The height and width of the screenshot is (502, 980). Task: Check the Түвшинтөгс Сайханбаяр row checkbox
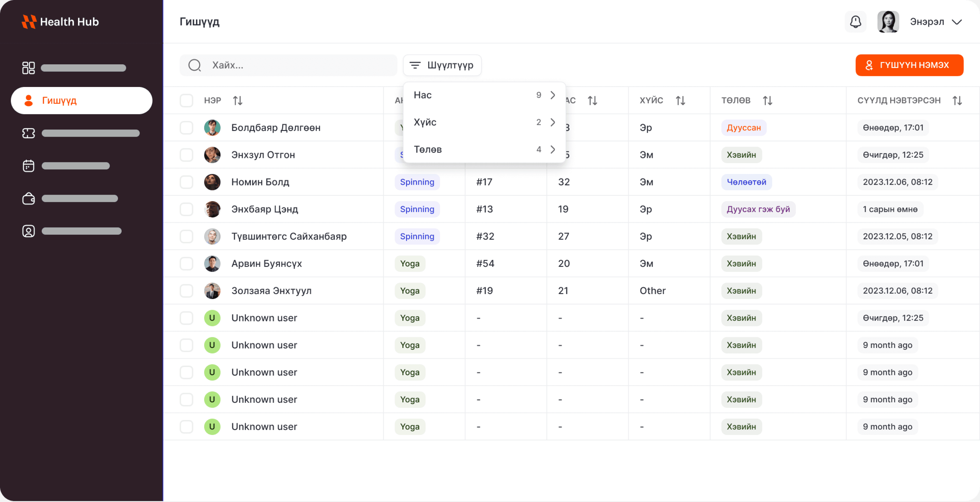[x=187, y=236]
